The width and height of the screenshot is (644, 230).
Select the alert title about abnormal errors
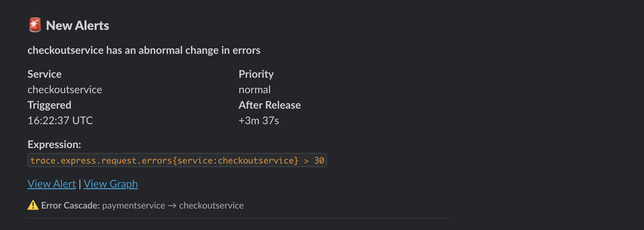[144, 50]
